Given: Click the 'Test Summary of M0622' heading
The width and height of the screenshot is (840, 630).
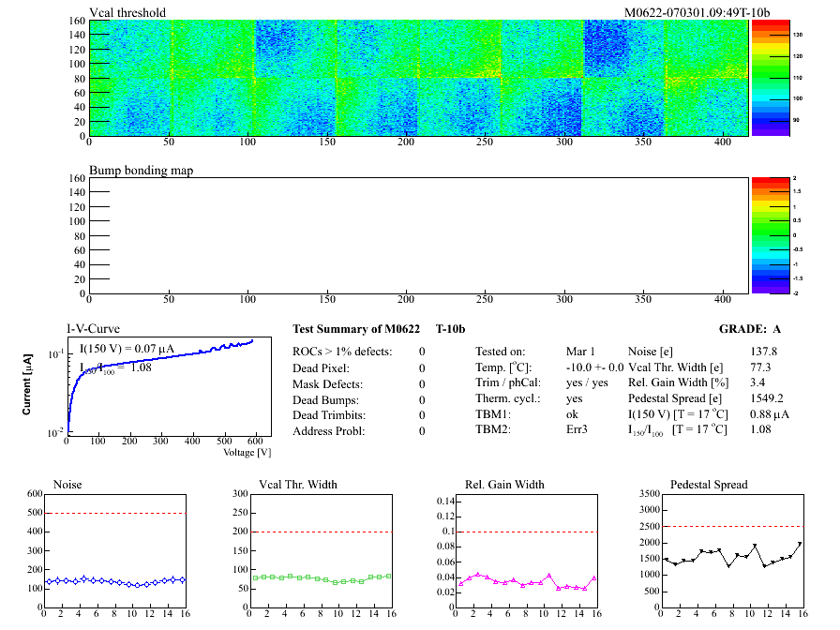Looking at the screenshot, I should click(x=357, y=329).
